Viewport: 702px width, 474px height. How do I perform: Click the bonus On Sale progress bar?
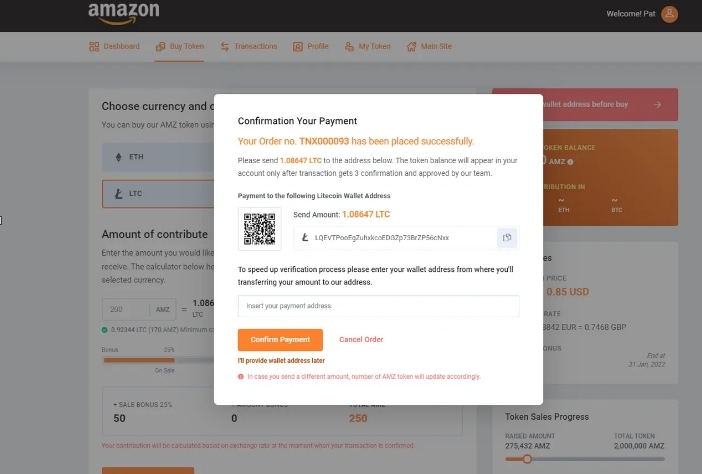tap(158, 360)
